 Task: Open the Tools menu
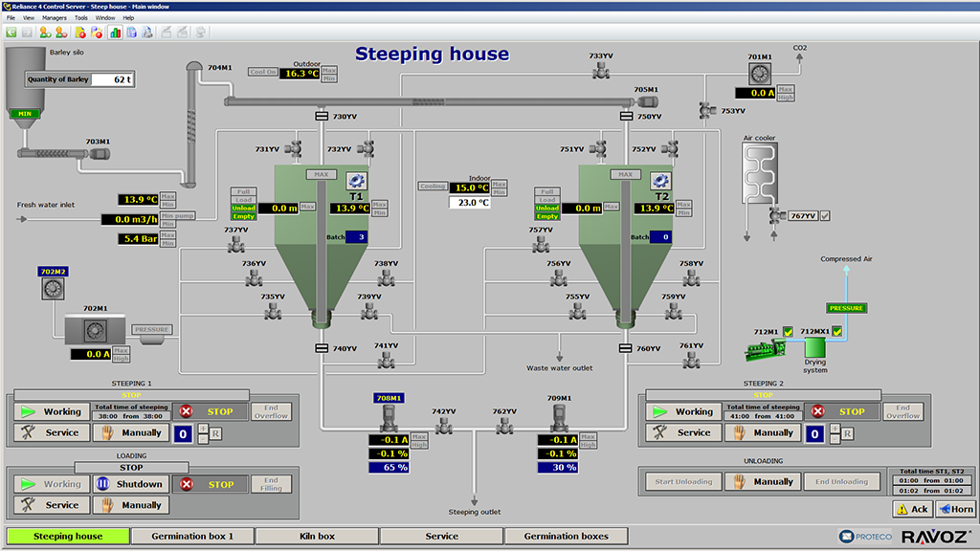(81, 18)
